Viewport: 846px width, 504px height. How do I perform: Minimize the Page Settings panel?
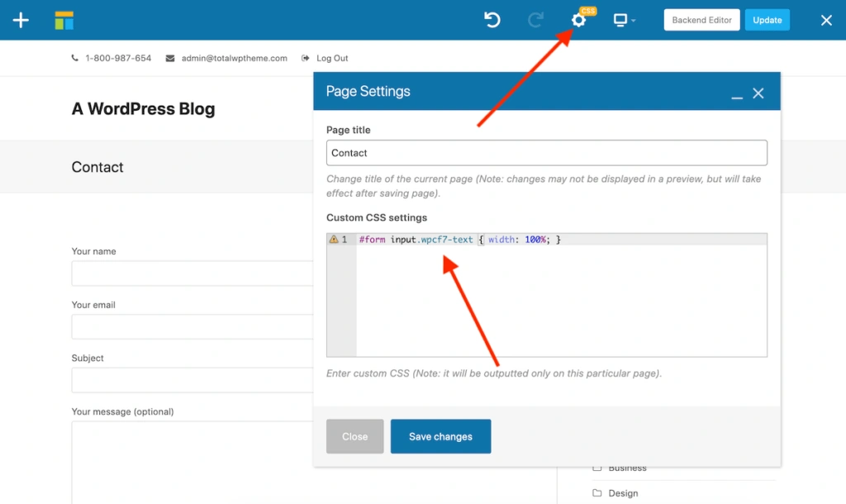tap(737, 94)
